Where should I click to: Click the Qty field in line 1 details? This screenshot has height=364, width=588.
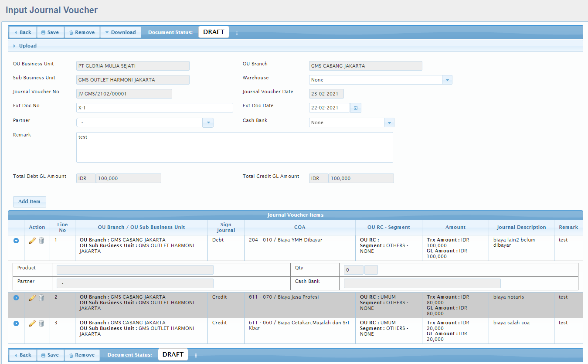[x=353, y=270]
